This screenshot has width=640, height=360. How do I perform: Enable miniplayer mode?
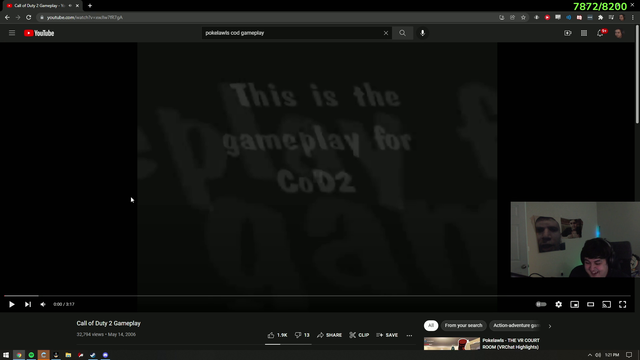(x=574, y=304)
